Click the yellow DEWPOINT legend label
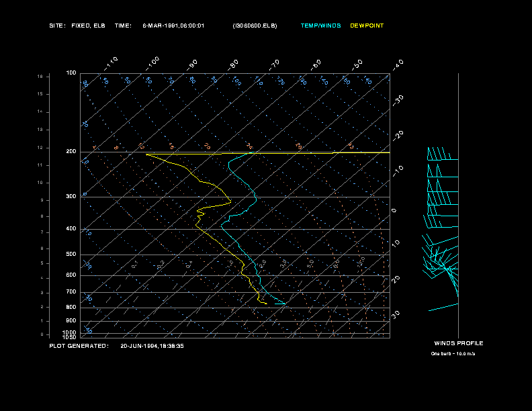The image size is (532, 411). pos(367,26)
